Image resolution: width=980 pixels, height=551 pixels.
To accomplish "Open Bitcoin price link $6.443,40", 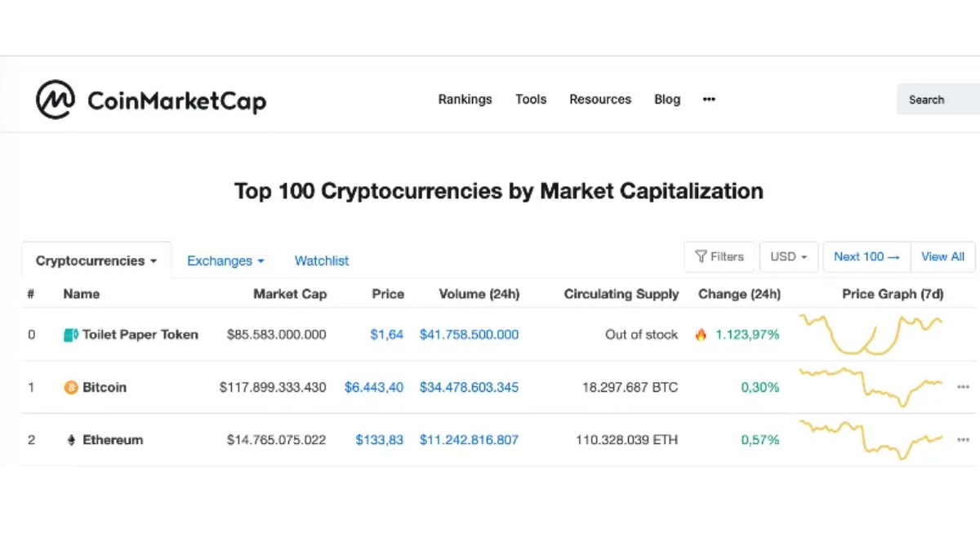I will click(x=374, y=388).
